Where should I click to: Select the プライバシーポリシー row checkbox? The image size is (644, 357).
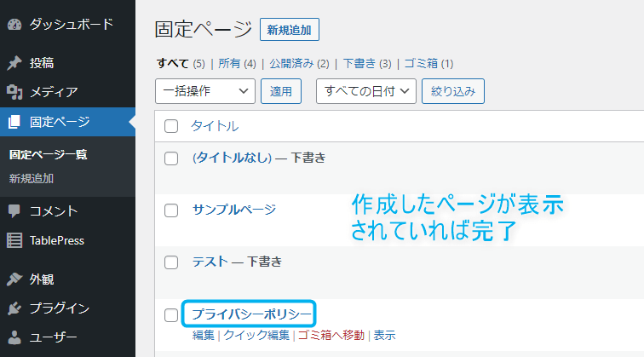[x=171, y=315]
